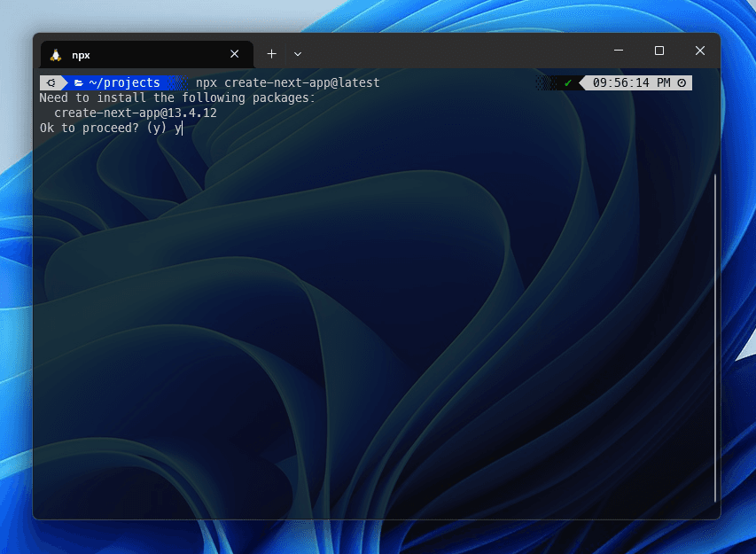This screenshot has width=756, height=554.
Task: Expand the new tab profile dropdown
Action: (x=298, y=54)
